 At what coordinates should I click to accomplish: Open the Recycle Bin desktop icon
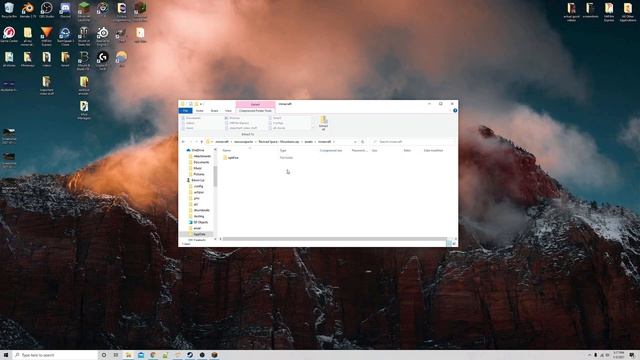pos(9,10)
